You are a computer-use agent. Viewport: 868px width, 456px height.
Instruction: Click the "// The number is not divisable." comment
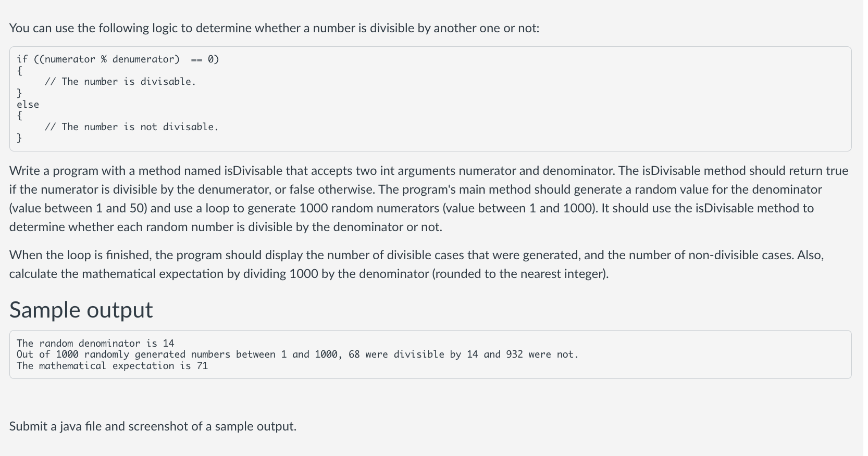point(132,127)
